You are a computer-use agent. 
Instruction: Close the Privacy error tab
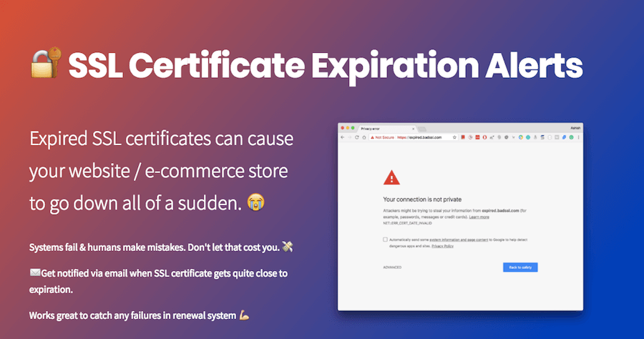coord(413,129)
